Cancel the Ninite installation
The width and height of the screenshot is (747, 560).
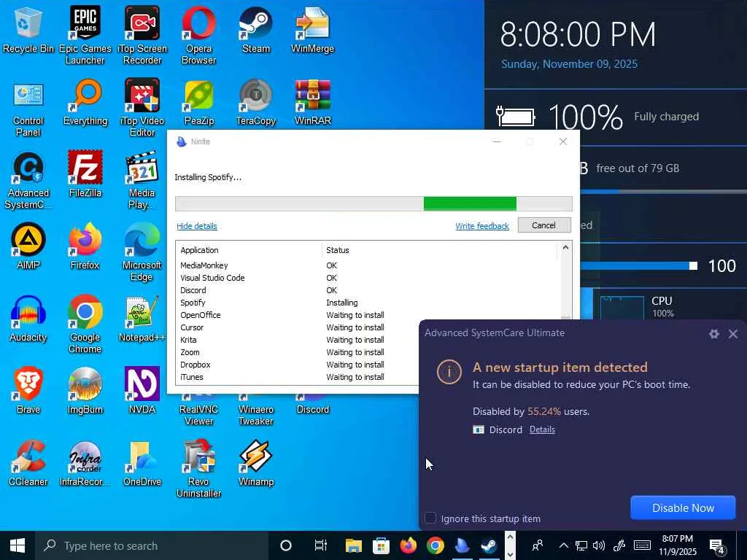[544, 225]
